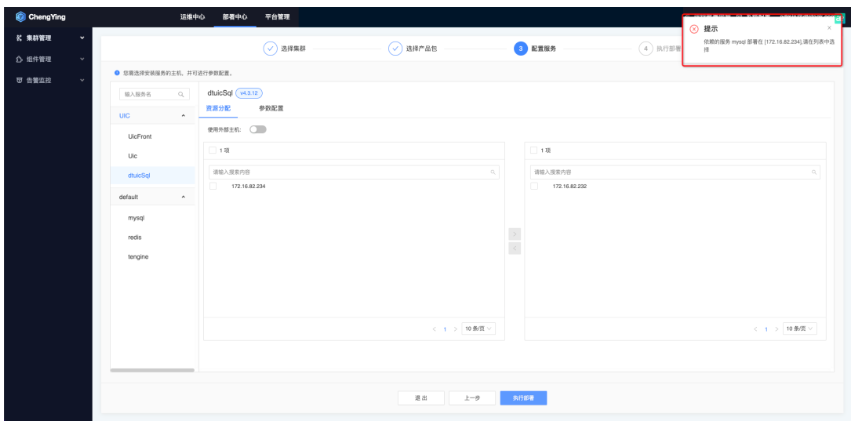
Task: Click the blue info icon beside hint text
Action: pos(117,72)
